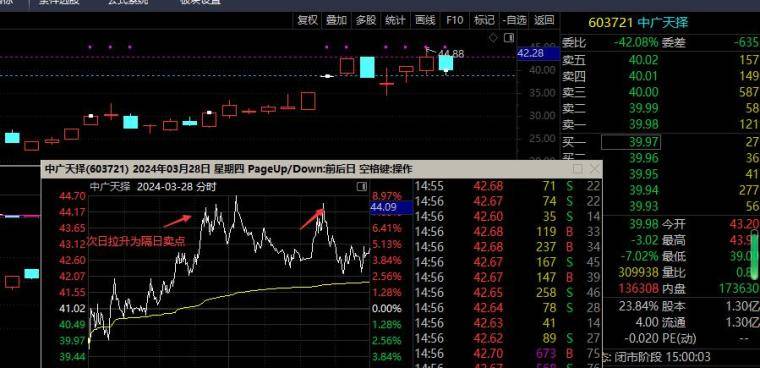Activate the 画线 drawing tool
The height and width of the screenshot is (368, 760).
(x=425, y=20)
